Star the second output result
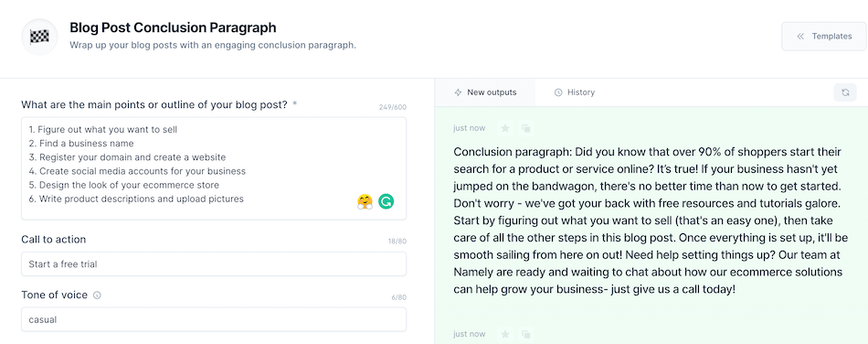Image resolution: width=868 pixels, height=344 pixels. tap(505, 335)
